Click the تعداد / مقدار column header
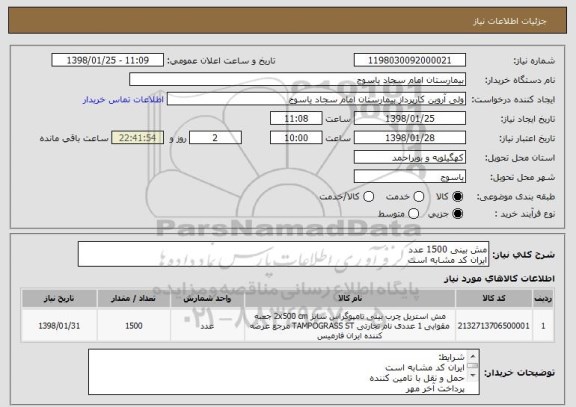 point(133,298)
